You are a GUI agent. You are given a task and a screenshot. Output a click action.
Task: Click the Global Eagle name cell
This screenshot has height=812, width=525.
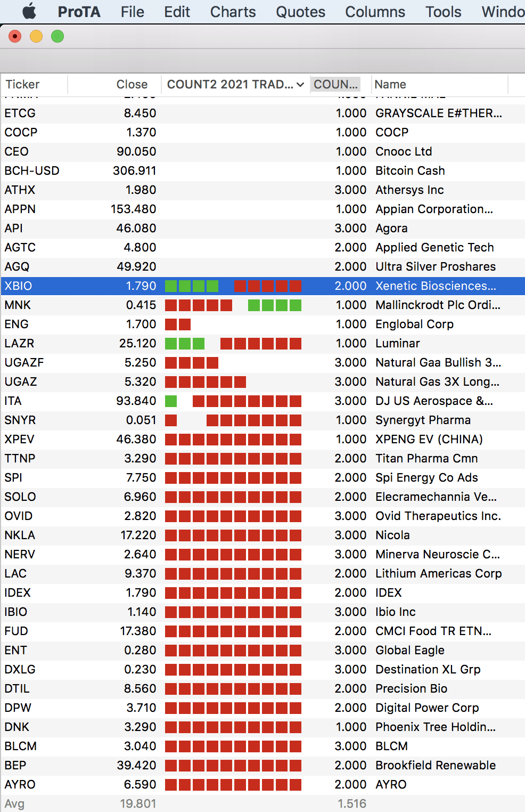coord(410,650)
